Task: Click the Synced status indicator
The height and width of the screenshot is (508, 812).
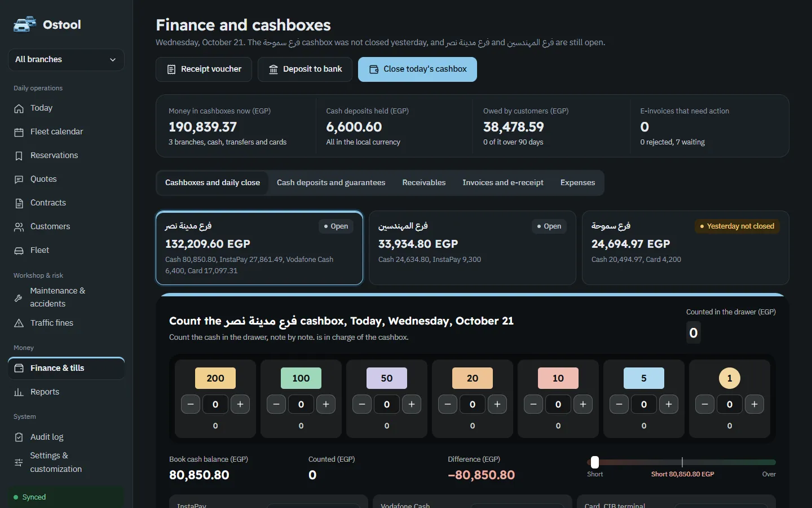Action: point(66,497)
